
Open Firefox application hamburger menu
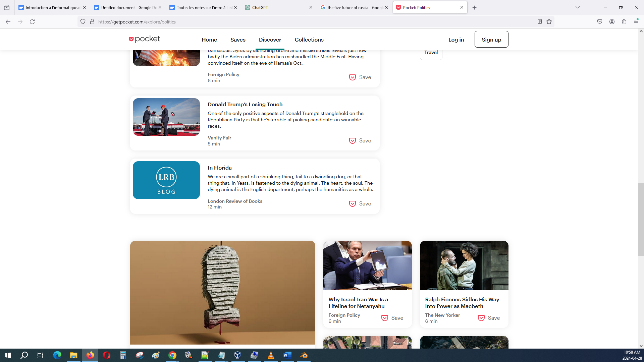tap(636, 22)
